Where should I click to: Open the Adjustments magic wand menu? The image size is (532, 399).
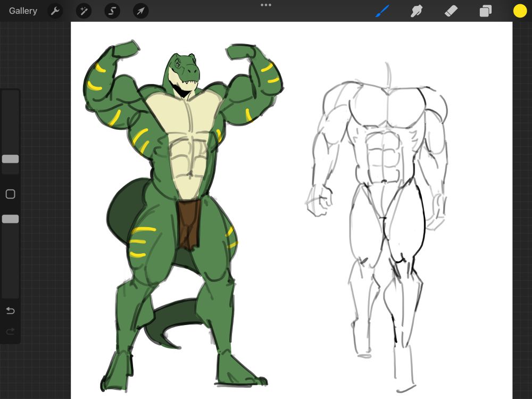point(84,11)
